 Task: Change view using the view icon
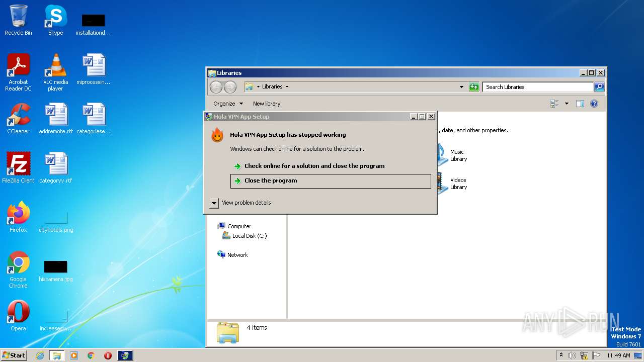554,104
